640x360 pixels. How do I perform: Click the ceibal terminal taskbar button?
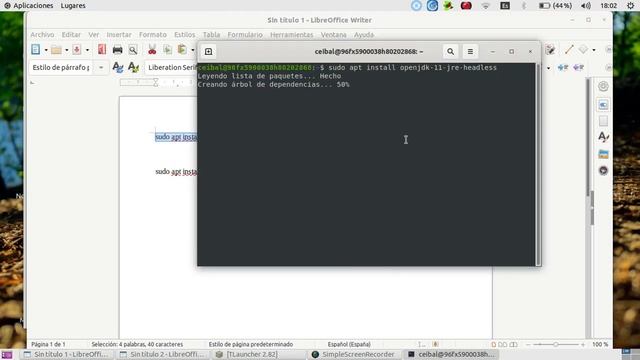(x=451, y=354)
